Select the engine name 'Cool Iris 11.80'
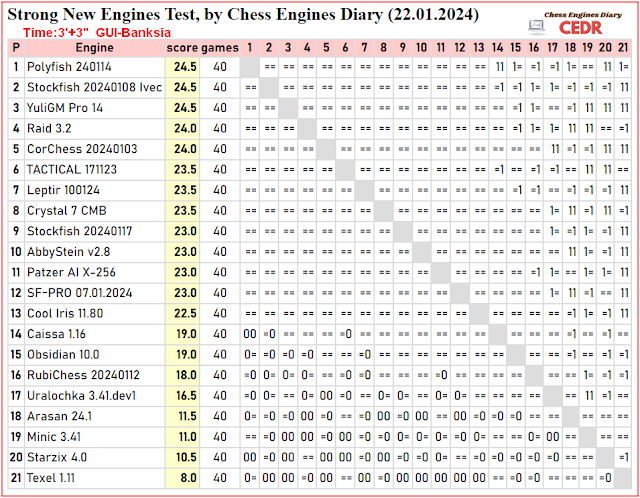Screen dimensions: 640x498 pyautogui.click(x=65, y=313)
